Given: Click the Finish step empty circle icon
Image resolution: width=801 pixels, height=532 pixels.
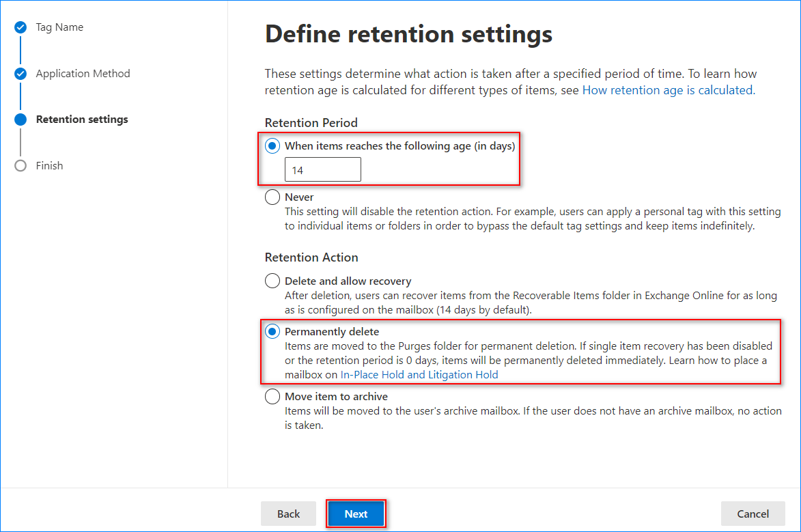Looking at the screenshot, I should pyautogui.click(x=20, y=166).
